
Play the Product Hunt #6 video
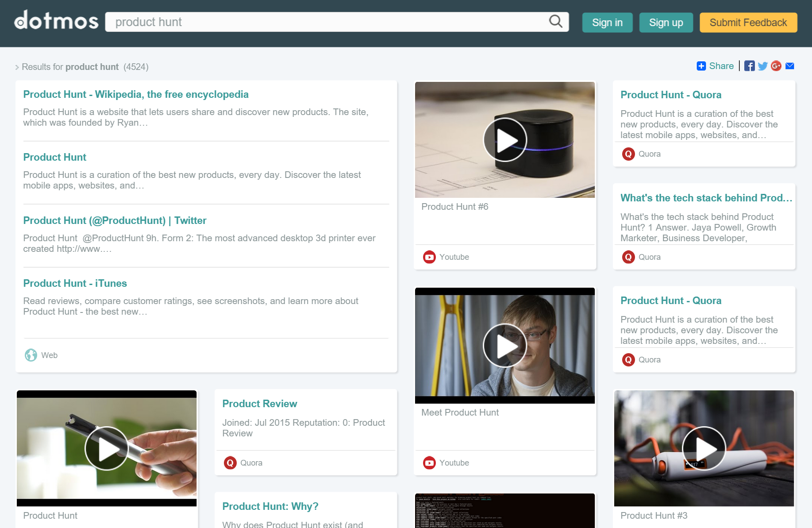click(x=505, y=140)
